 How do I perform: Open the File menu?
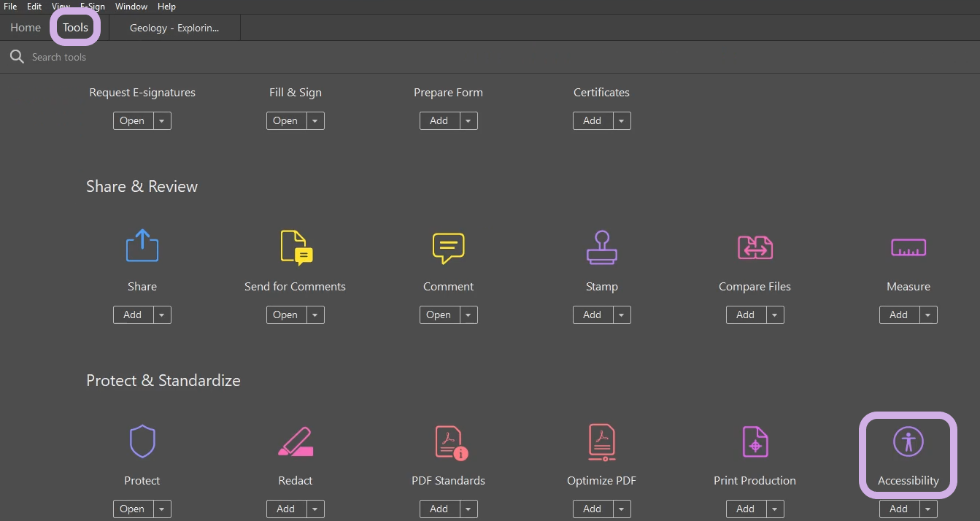(10, 7)
